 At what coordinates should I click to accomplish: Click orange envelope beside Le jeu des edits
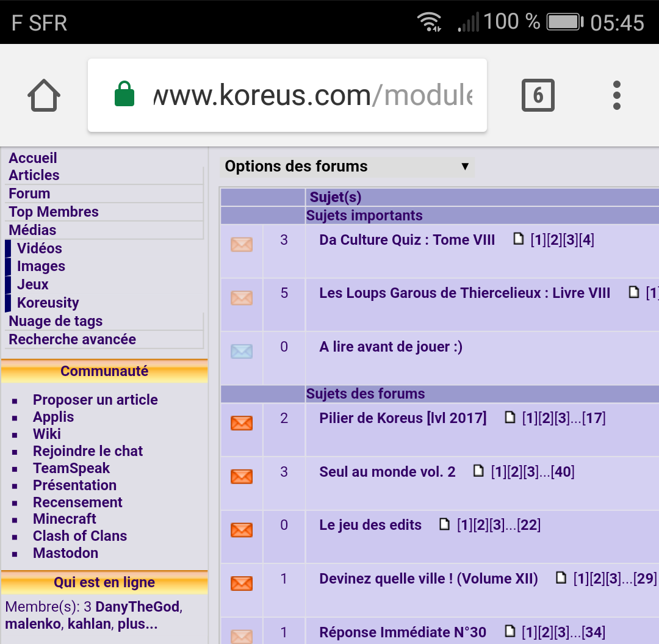[242, 529]
